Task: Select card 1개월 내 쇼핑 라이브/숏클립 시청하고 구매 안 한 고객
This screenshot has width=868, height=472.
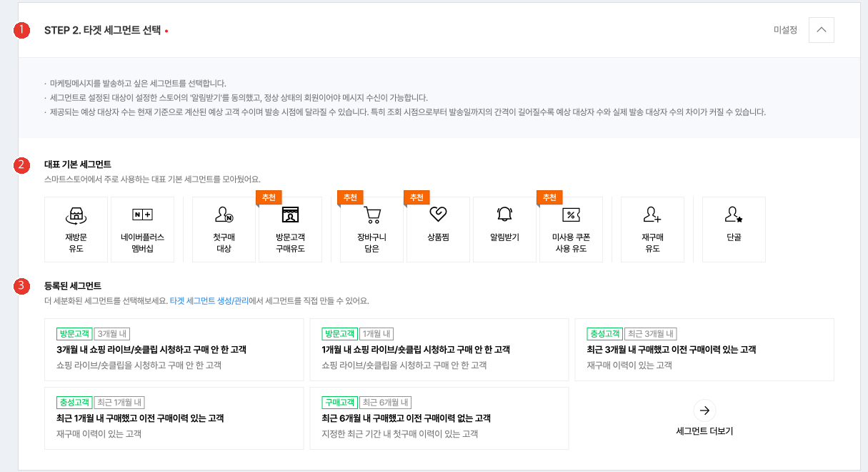Action: coord(439,350)
